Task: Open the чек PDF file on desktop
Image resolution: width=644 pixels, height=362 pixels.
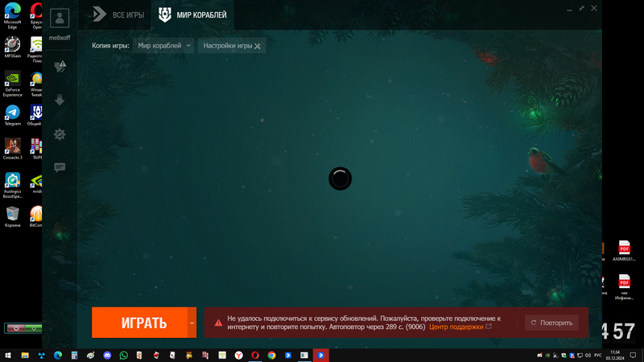Action: click(624, 287)
